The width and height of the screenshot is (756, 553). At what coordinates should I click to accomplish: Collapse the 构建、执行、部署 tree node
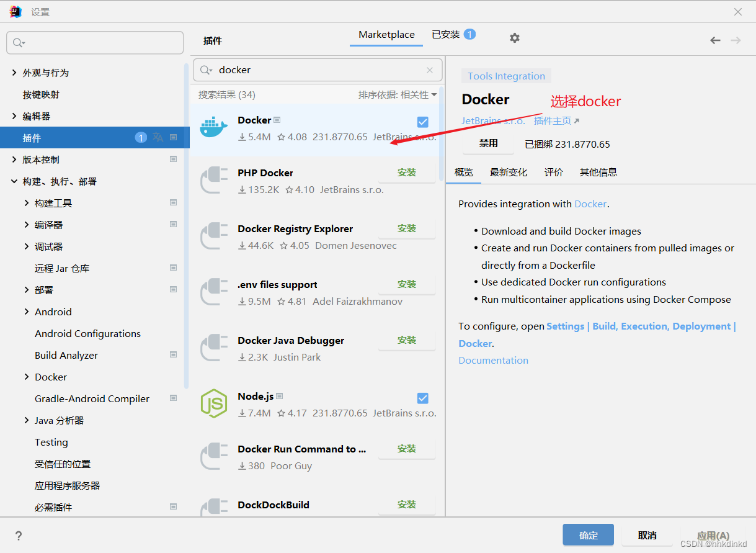(14, 181)
